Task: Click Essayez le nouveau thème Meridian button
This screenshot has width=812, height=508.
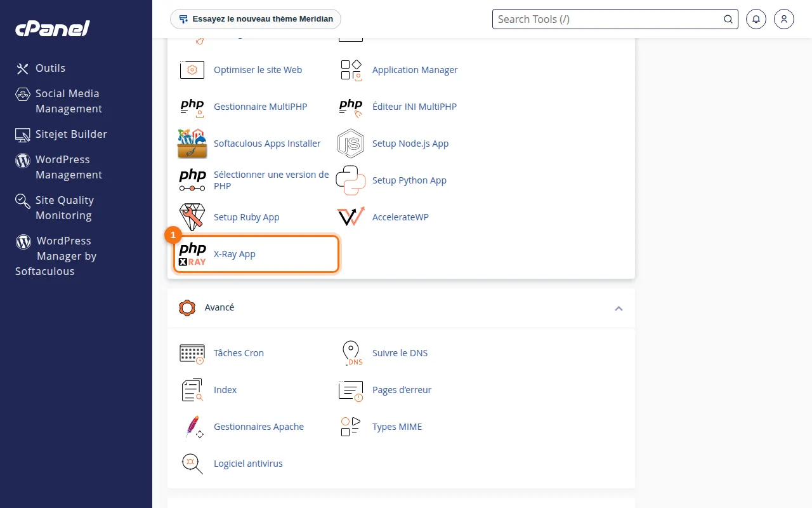Action: [256, 19]
